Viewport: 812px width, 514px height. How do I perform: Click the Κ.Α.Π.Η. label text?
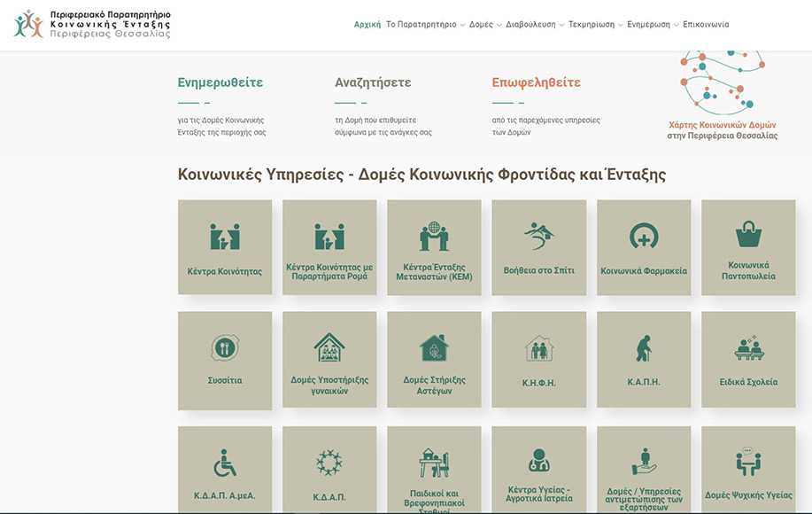click(644, 382)
